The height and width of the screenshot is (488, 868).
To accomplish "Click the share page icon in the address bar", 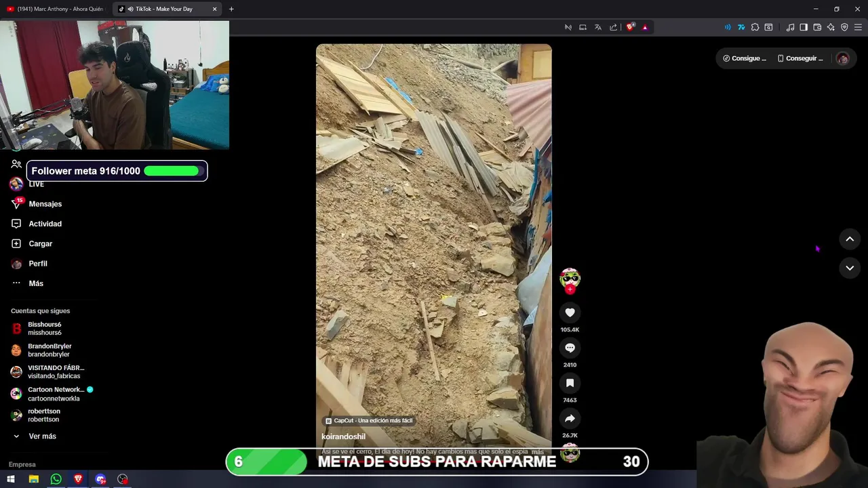I will [x=614, y=27].
